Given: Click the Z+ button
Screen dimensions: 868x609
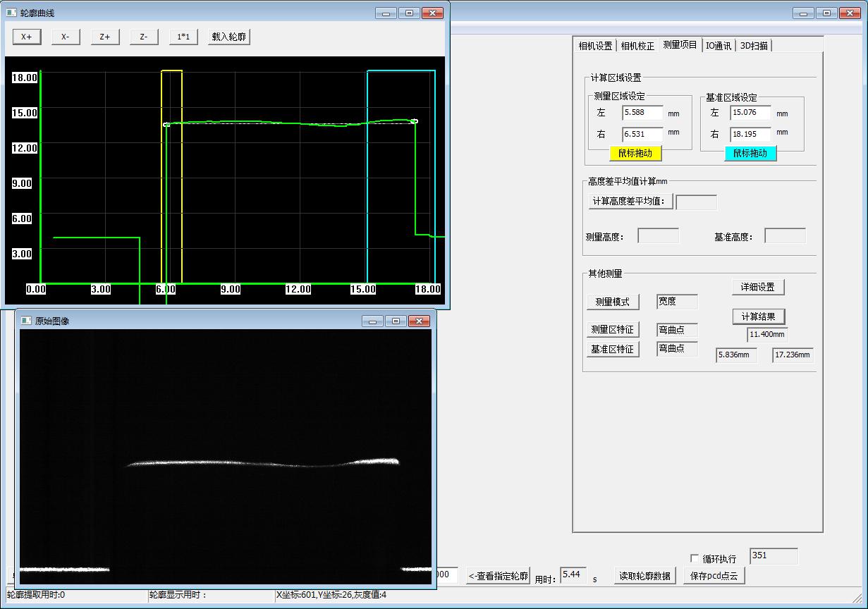Looking at the screenshot, I should [x=105, y=37].
